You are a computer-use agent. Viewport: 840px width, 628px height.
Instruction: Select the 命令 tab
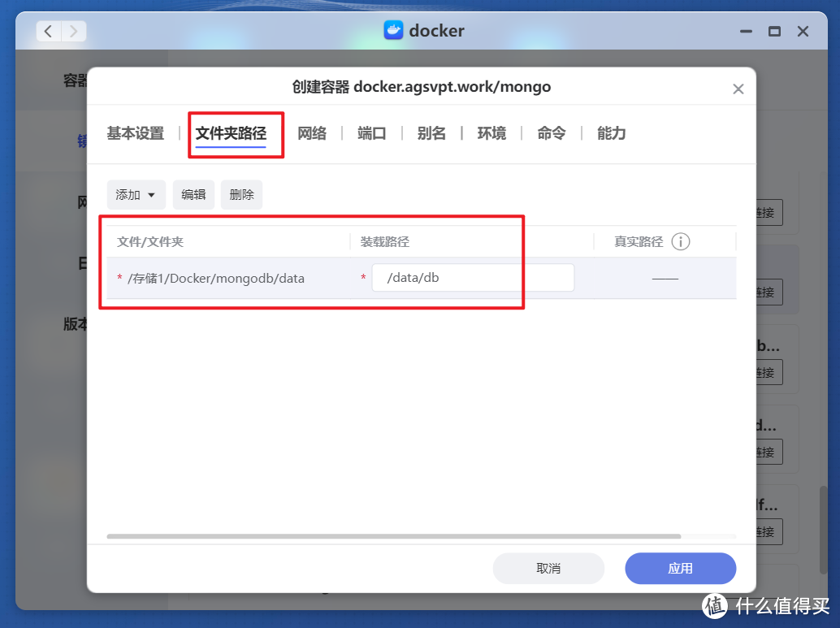551,132
